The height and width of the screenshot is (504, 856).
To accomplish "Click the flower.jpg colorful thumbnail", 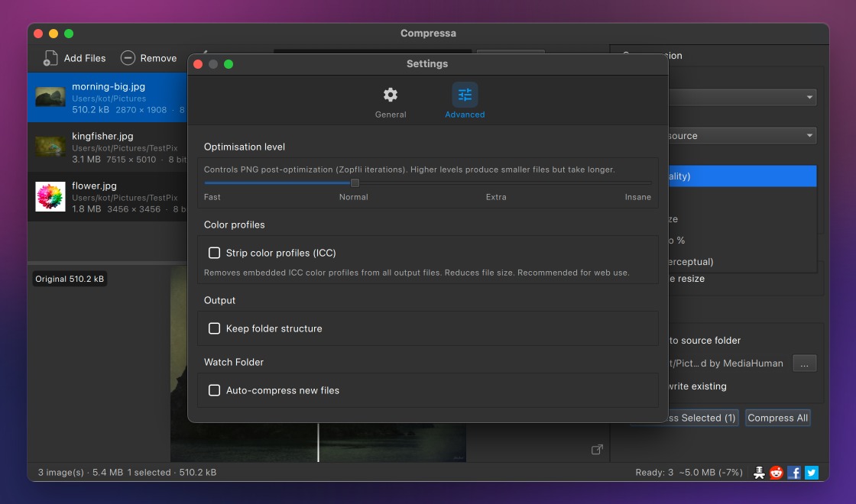I will [50, 197].
